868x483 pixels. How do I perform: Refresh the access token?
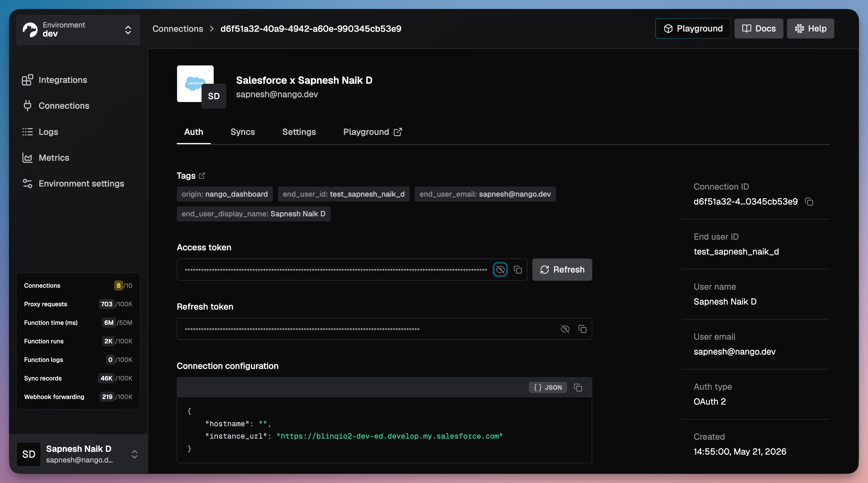pos(562,269)
